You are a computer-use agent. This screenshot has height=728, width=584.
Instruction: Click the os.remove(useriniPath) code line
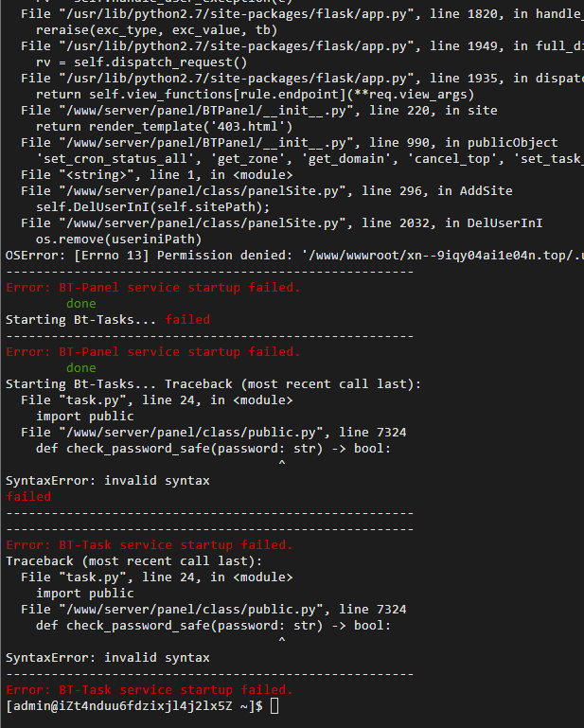click(119, 240)
